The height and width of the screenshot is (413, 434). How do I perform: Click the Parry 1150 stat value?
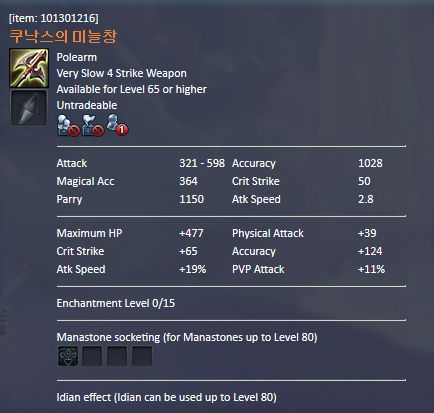pos(191,199)
